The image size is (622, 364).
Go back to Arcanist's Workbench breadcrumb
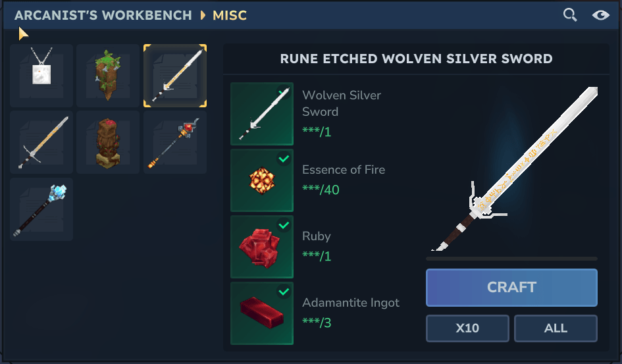pos(103,15)
